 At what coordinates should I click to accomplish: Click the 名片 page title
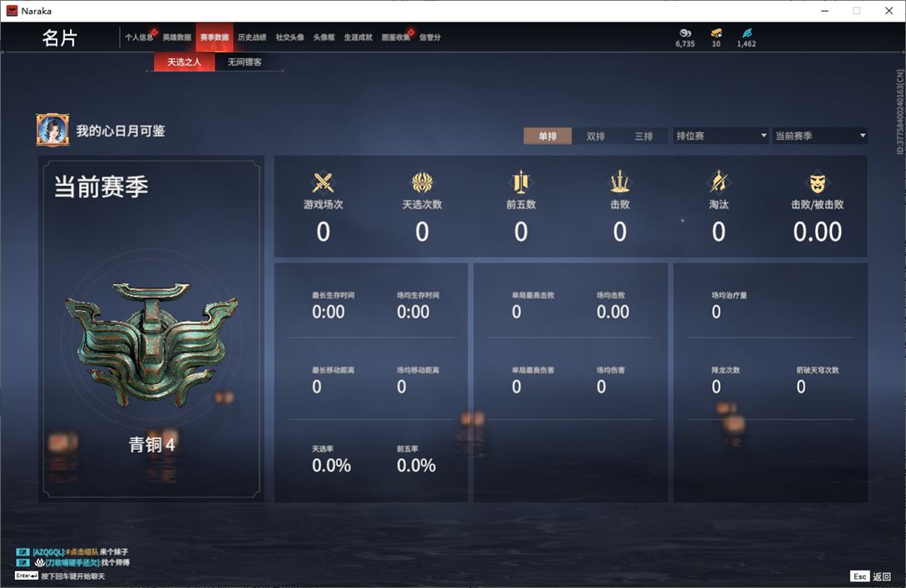[x=60, y=37]
